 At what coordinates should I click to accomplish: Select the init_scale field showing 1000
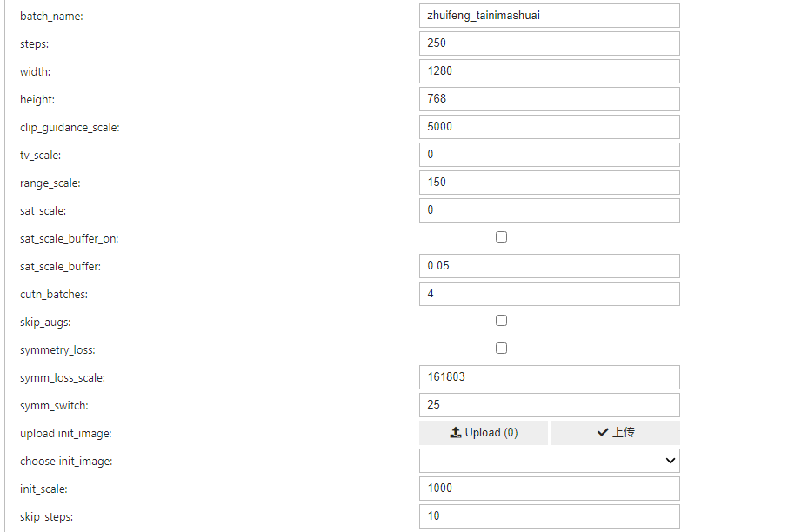[549, 488]
